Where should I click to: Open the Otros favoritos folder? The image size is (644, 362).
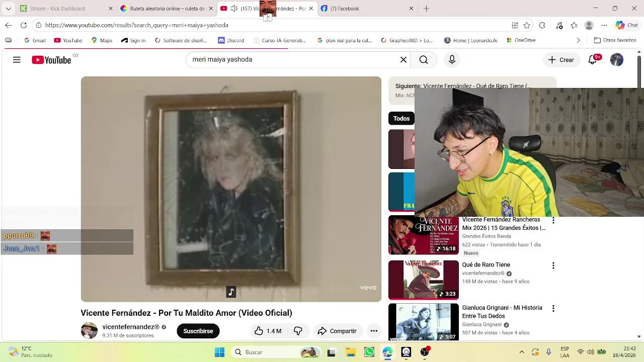point(615,40)
